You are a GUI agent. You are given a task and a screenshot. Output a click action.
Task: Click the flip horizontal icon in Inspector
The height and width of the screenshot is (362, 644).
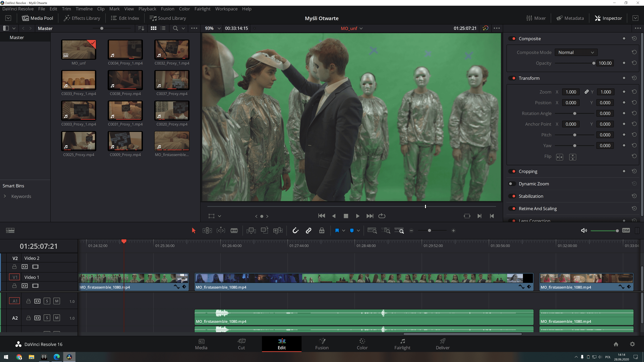559,157
